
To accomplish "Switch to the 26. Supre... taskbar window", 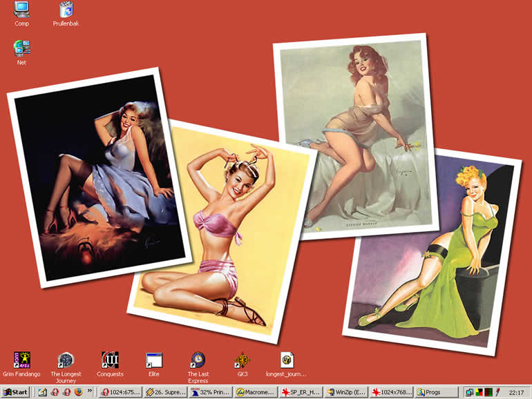I will click(166, 392).
